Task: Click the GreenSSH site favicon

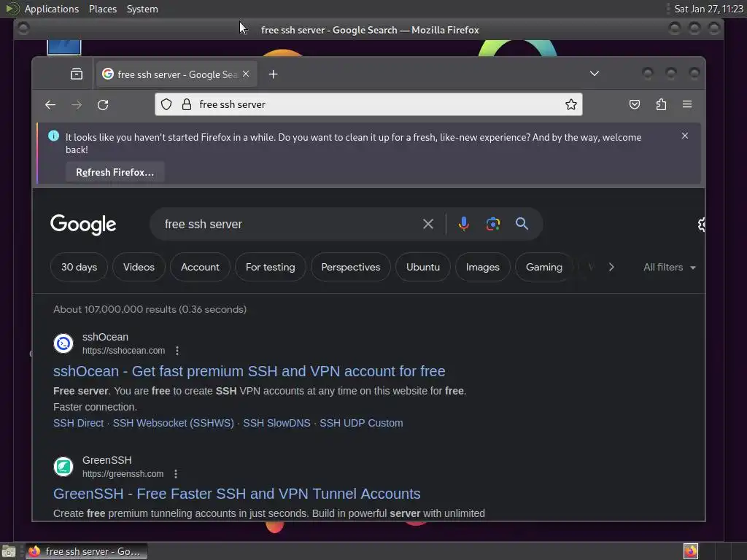Action: [63, 467]
